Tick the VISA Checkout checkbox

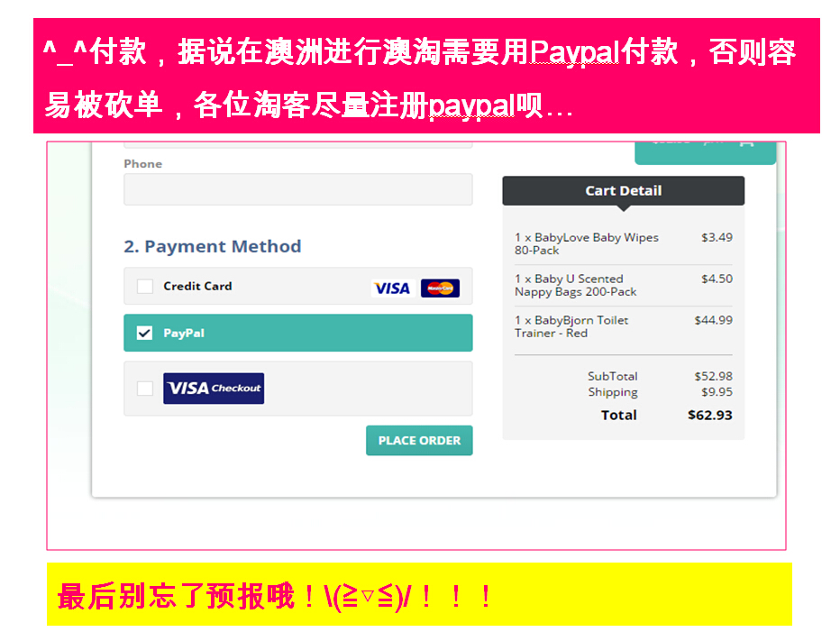[x=144, y=388]
